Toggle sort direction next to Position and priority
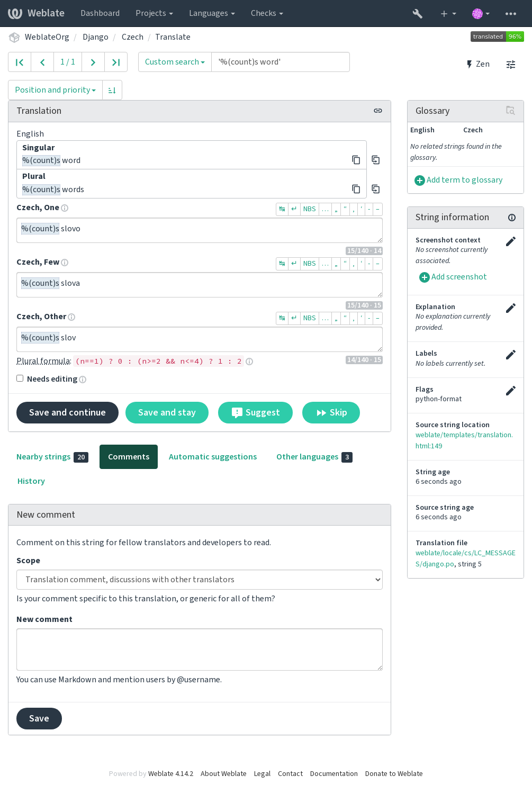532x794 pixels. (112, 90)
